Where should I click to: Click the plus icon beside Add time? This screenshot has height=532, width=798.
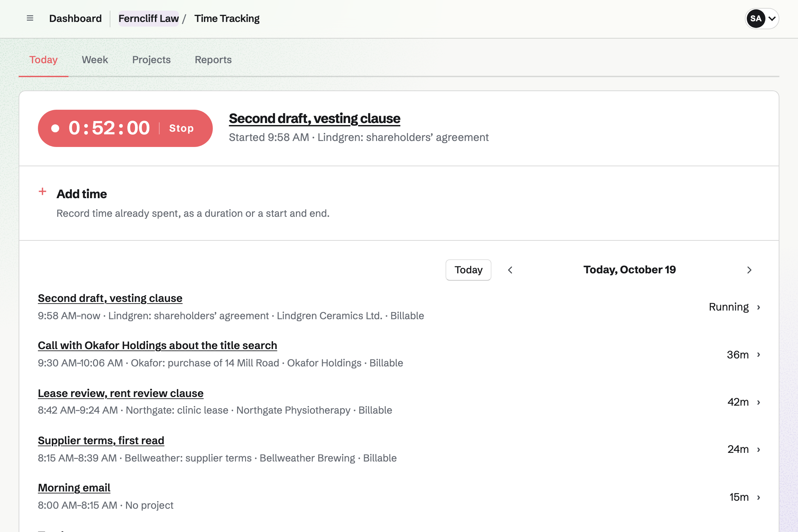[x=43, y=192]
